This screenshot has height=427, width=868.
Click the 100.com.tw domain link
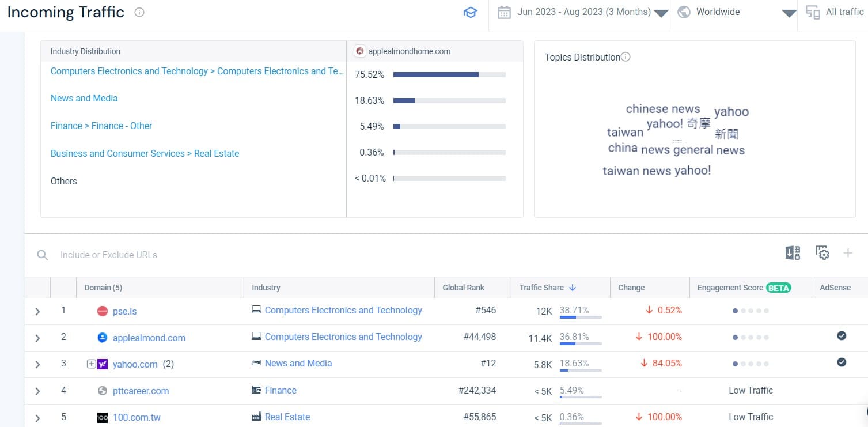[137, 417]
